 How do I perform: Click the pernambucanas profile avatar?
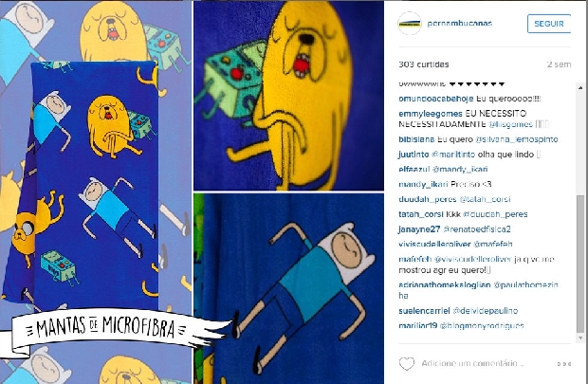coord(410,24)
